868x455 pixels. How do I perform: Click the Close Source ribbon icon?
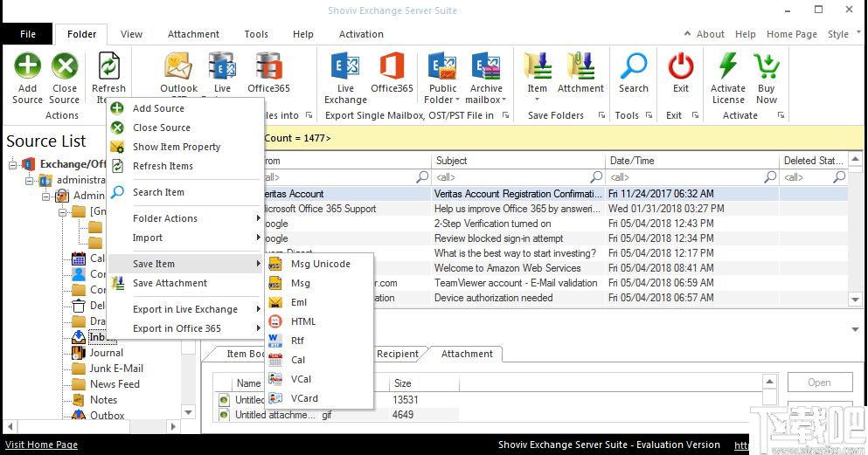click(64, 66)
